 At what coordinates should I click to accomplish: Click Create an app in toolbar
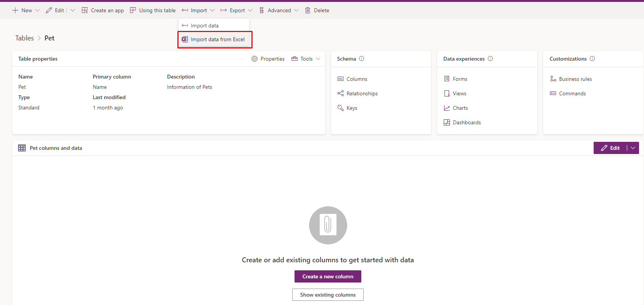point(103,10)
